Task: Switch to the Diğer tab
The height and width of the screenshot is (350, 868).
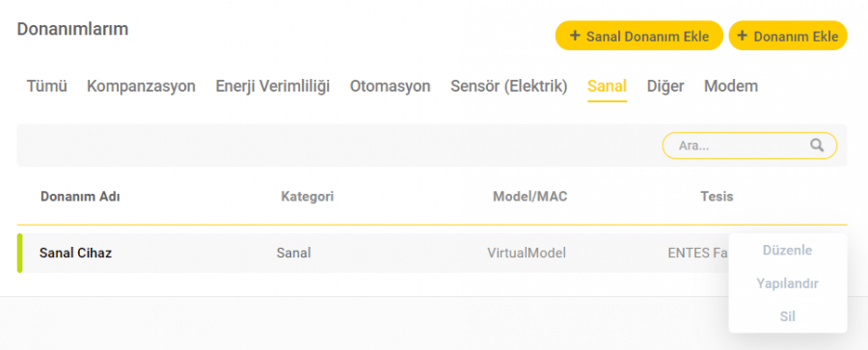Action: [x=665, y=87]
